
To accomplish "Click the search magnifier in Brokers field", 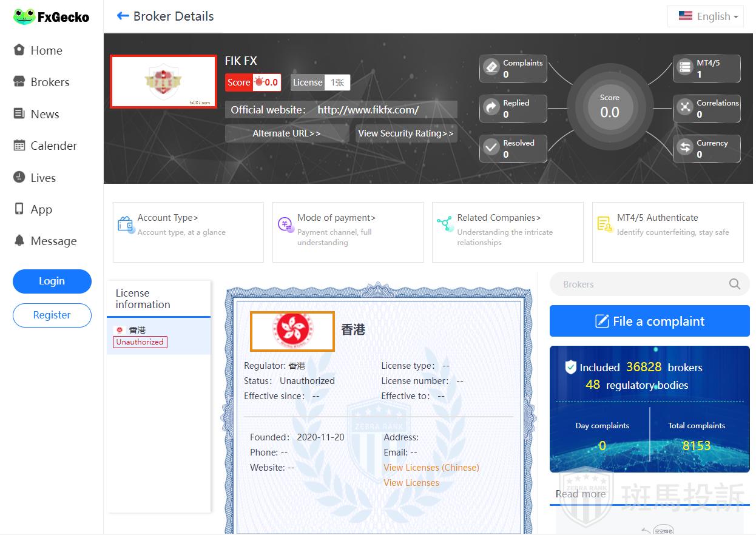I will pos(734,284).
